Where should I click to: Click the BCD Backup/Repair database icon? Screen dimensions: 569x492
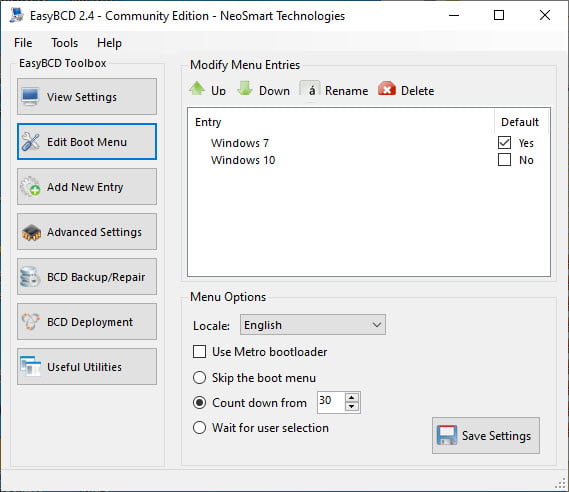coord(30,277)
